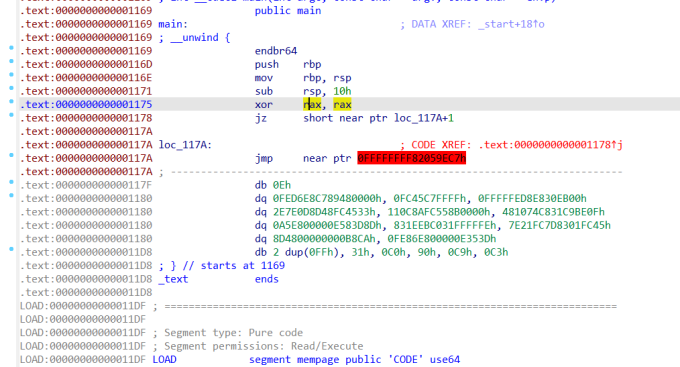Image resolution: width=680 pixels, height=367 pixels.
Task: Follow code xref to .text:0000000000001178
Action: [x=550, y=145]
